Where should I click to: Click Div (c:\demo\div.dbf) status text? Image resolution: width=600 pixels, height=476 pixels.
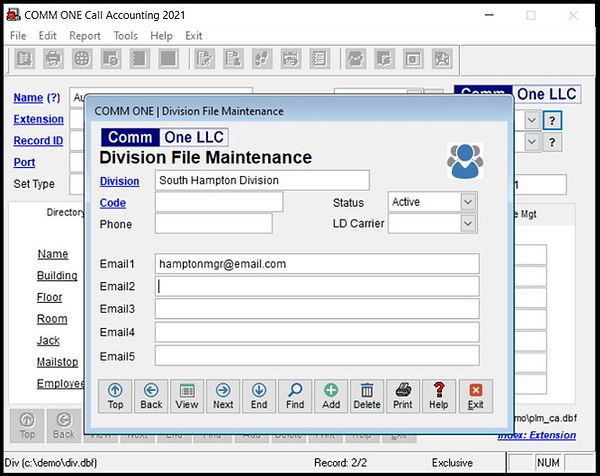(x=51, y=463)
